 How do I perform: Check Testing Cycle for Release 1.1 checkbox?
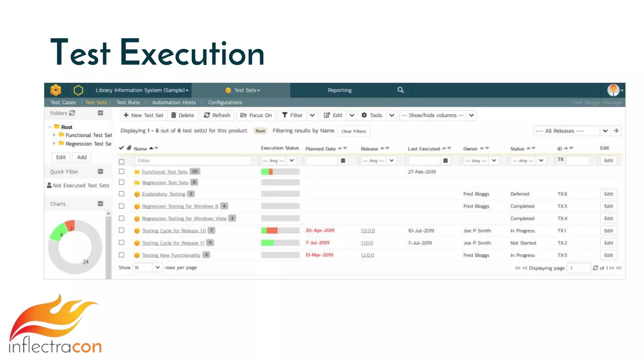coord(121,243)
